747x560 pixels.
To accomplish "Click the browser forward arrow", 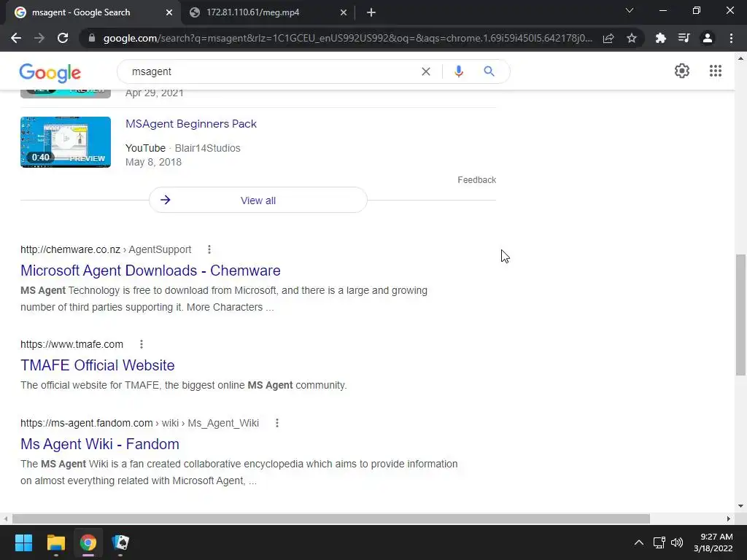I will 39,38.
